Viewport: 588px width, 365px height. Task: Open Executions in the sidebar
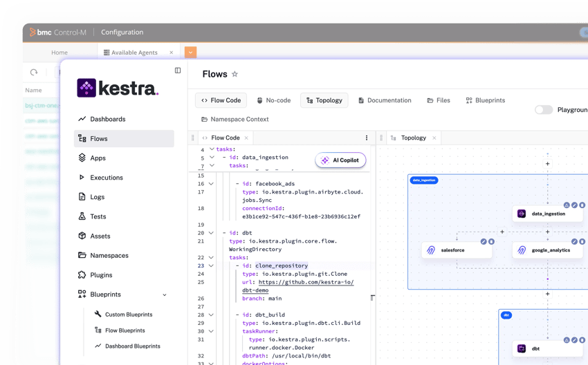pyautogui.click(x=106, y=178)
